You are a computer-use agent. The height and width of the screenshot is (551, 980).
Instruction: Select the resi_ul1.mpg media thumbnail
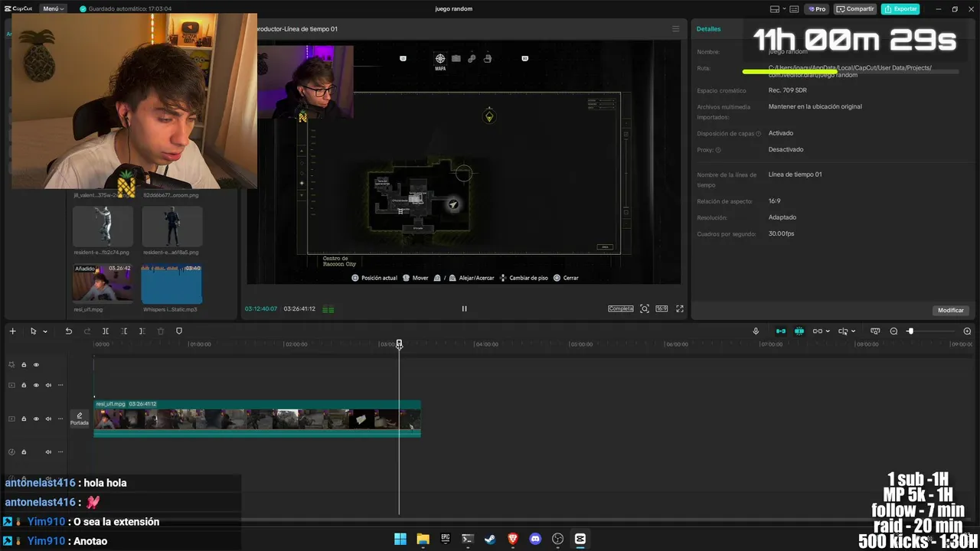point(103,283)
